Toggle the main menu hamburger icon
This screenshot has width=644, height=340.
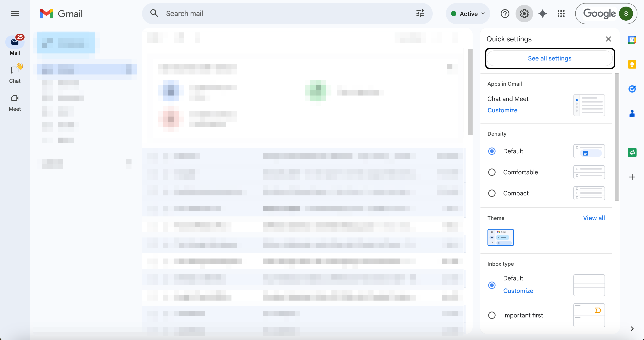(15, 14)
